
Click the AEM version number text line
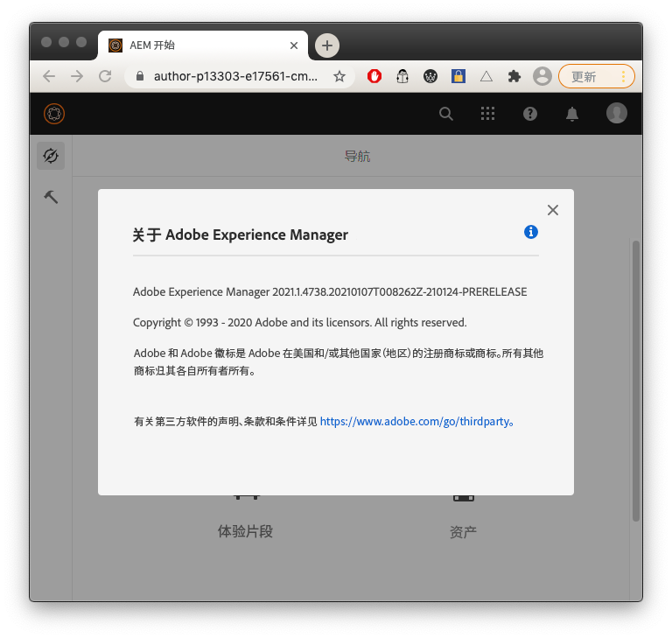[x=330, y=292]
